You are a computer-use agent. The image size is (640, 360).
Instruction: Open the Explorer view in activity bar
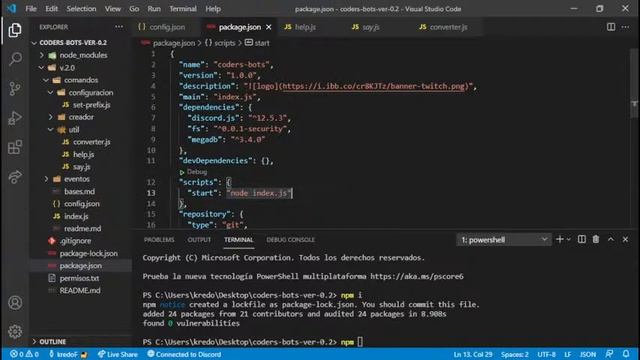click(x=15, y=30)
